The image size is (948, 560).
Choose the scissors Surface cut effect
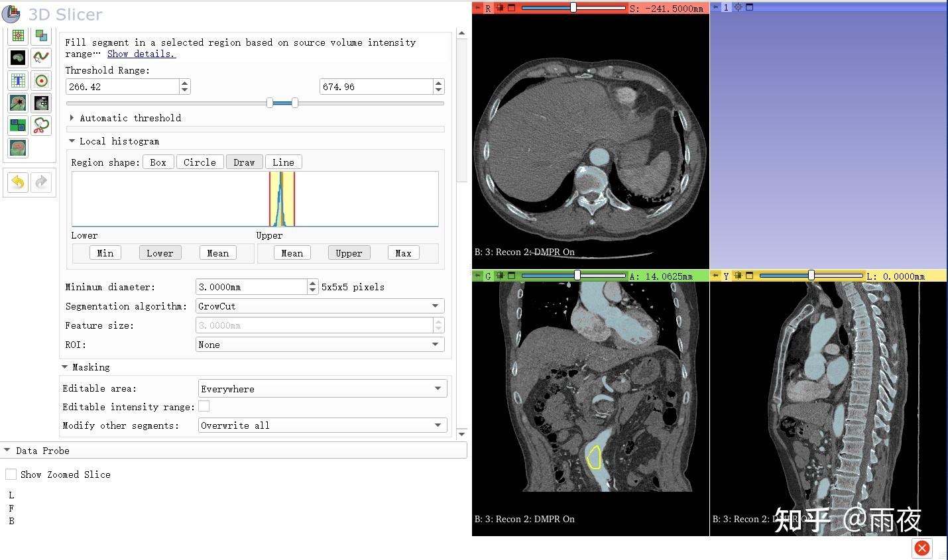pyautogui.click(x=41, y=125)
